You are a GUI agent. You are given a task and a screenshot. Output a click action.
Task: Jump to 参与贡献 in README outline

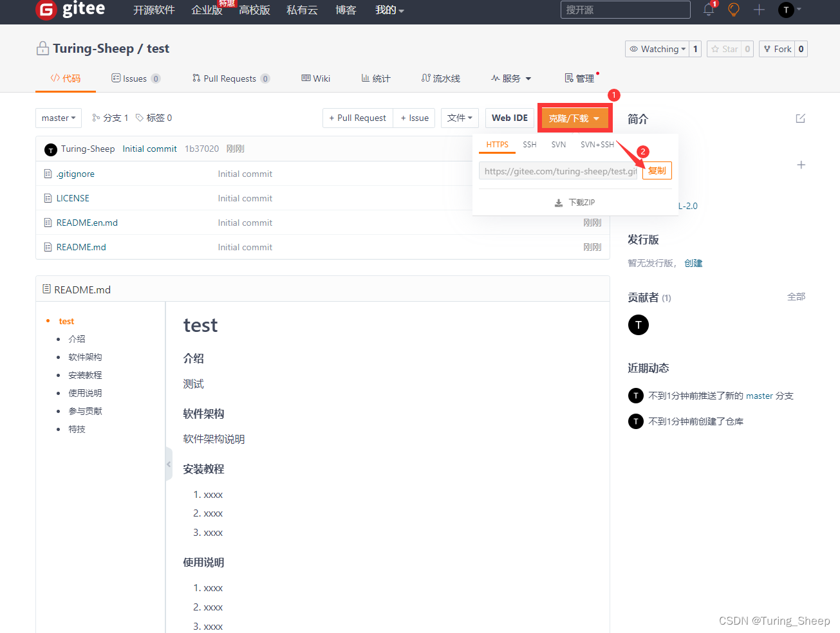tap(85, 411)
